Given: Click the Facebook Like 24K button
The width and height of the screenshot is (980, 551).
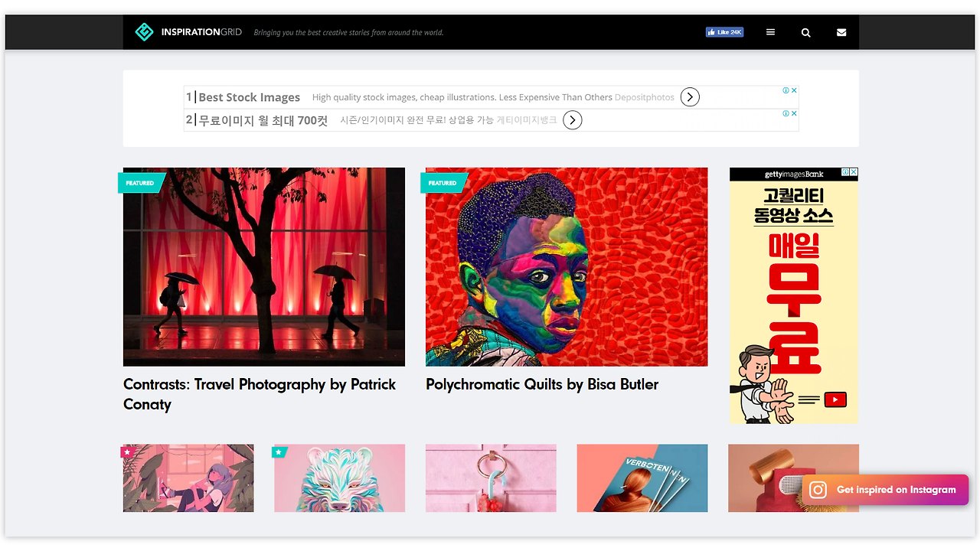Looking at the screenshot, I should 724,32.
